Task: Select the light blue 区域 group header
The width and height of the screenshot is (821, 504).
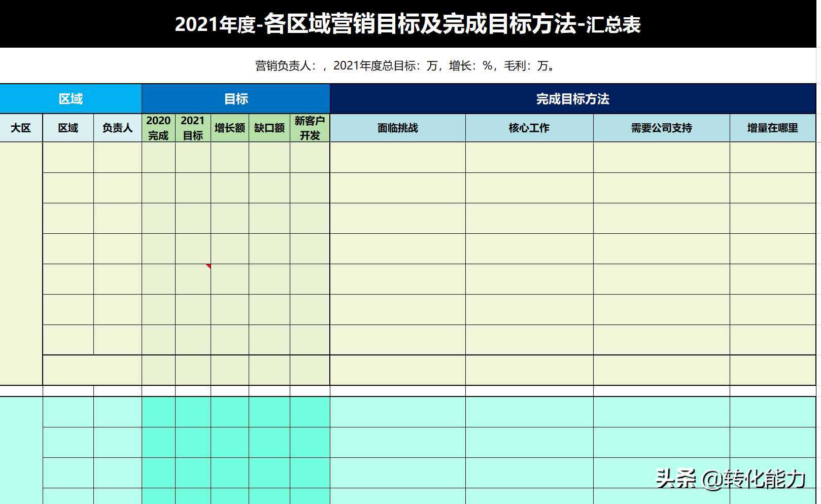Action: click(x=71, y=99)
